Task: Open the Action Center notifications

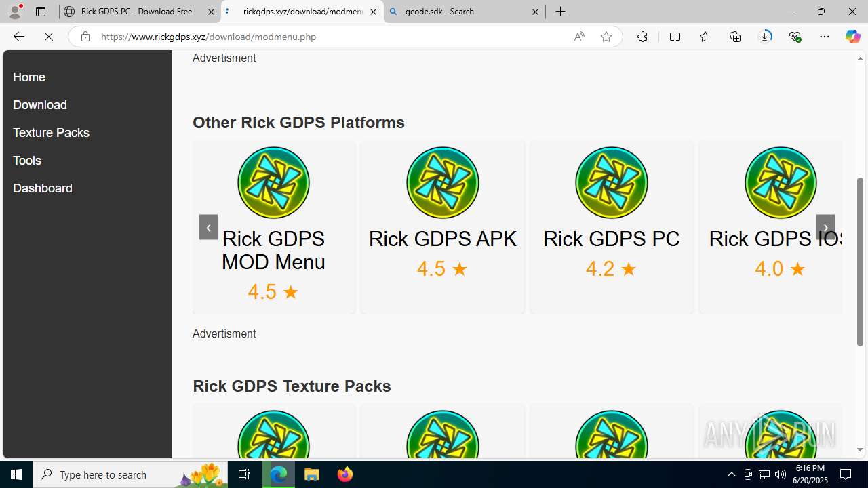Action: point(846,474)
